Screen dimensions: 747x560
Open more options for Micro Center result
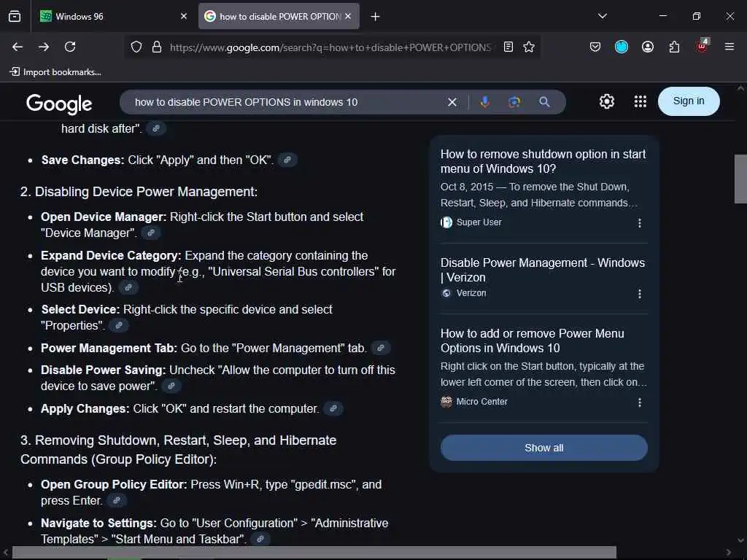coord(639,402)
